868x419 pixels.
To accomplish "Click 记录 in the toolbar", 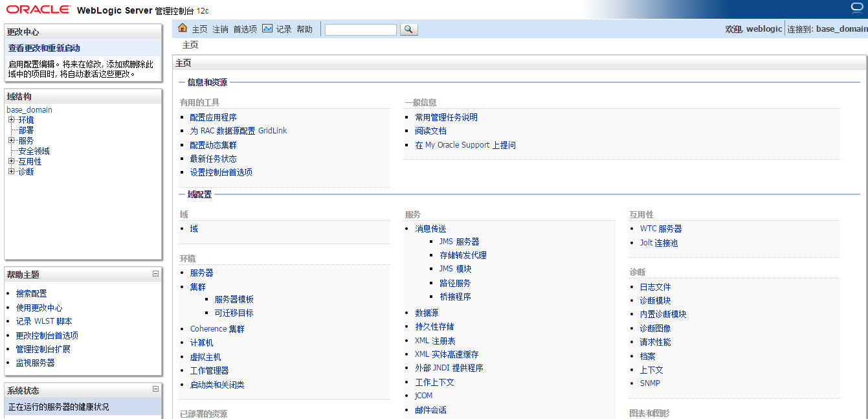I will point(284,29).
